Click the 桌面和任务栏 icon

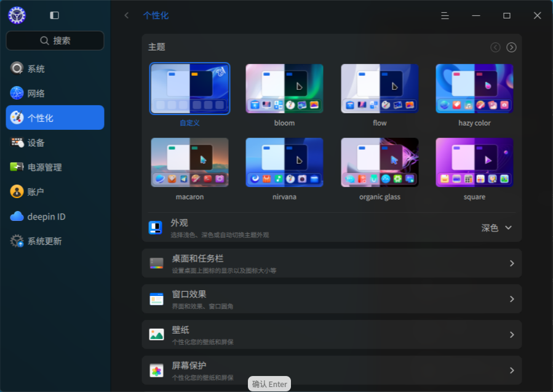tap(157, 263)
